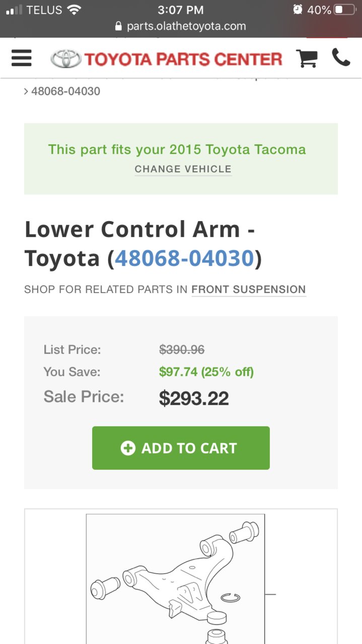The image size is (362, 644).
Task: Tap the lock icon in address bar
Action: coord(119,26)
